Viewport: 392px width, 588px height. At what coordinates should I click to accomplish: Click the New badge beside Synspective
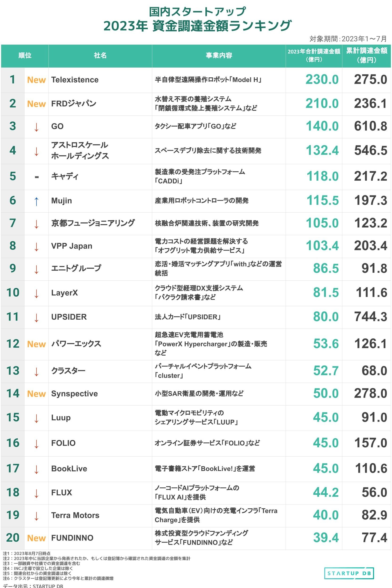36,394
